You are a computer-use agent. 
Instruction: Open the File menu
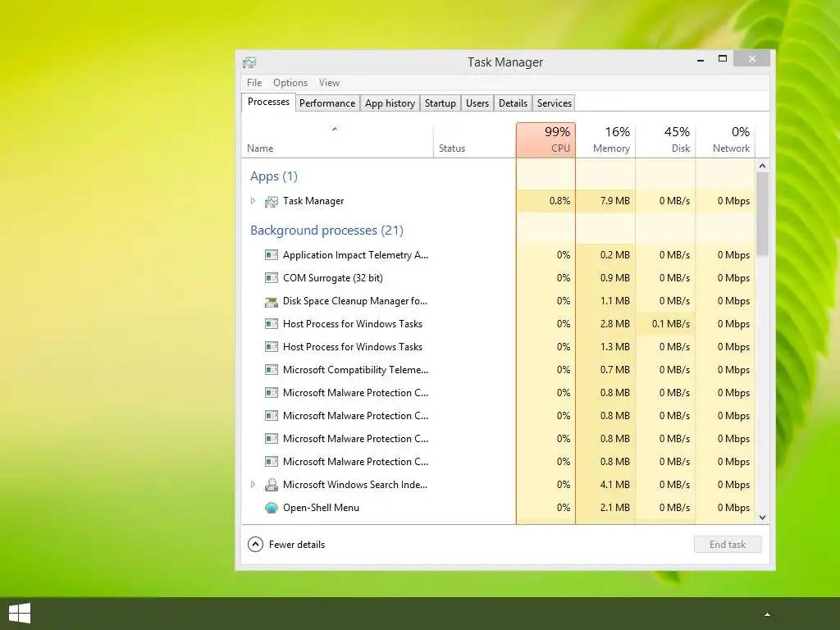coord(254,83)
